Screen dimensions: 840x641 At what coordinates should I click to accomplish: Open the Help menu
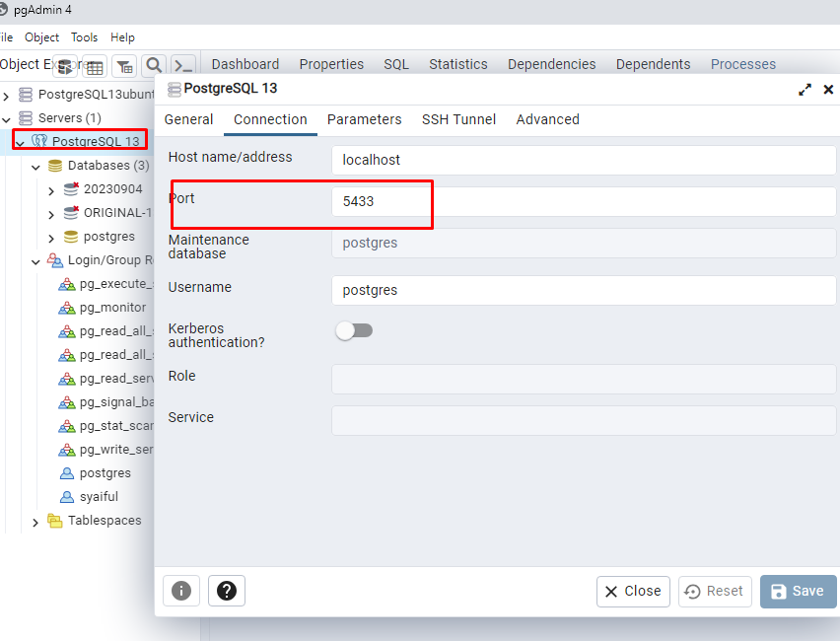(122, 37)
